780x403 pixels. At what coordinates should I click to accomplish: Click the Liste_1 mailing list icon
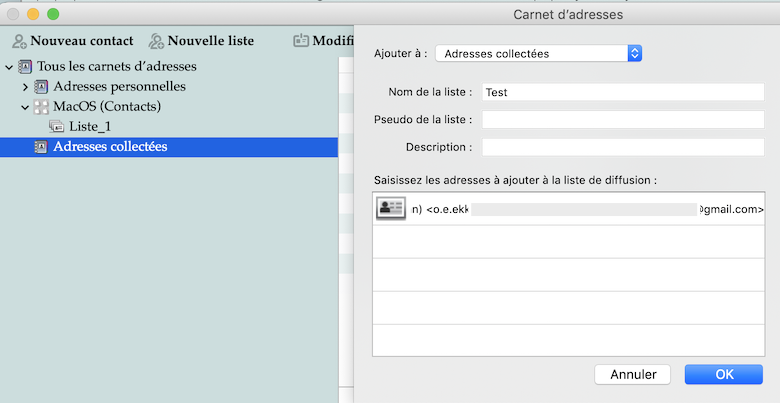click(56, 126)
